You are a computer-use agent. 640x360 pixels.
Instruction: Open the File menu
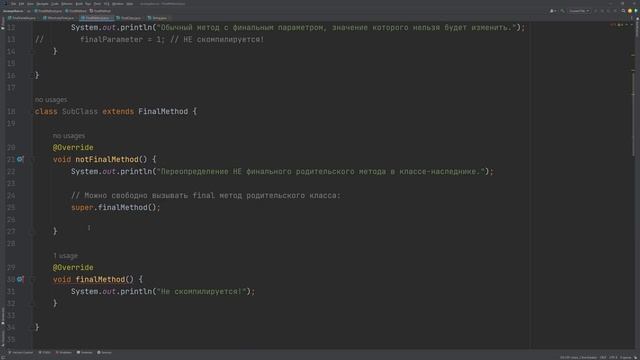click(13, 4)
